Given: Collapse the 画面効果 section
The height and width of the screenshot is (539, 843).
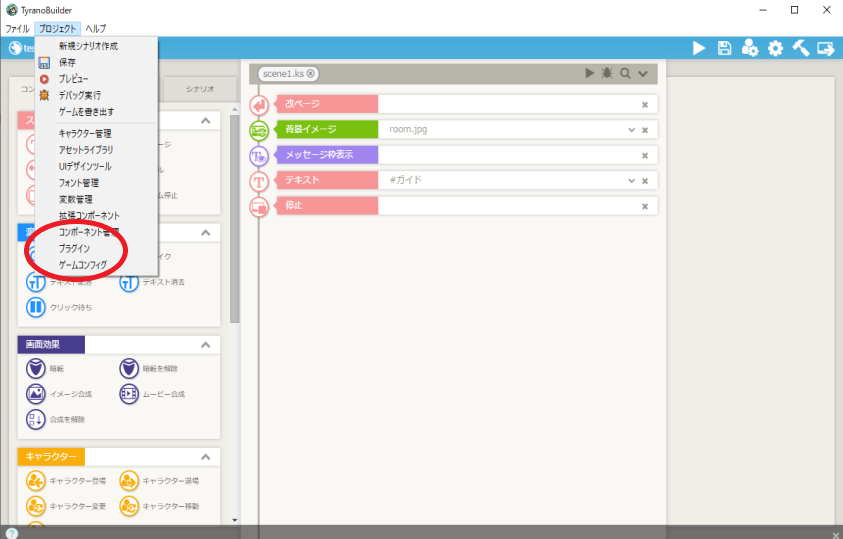Looking at the screenshot, I should (205, 344).
